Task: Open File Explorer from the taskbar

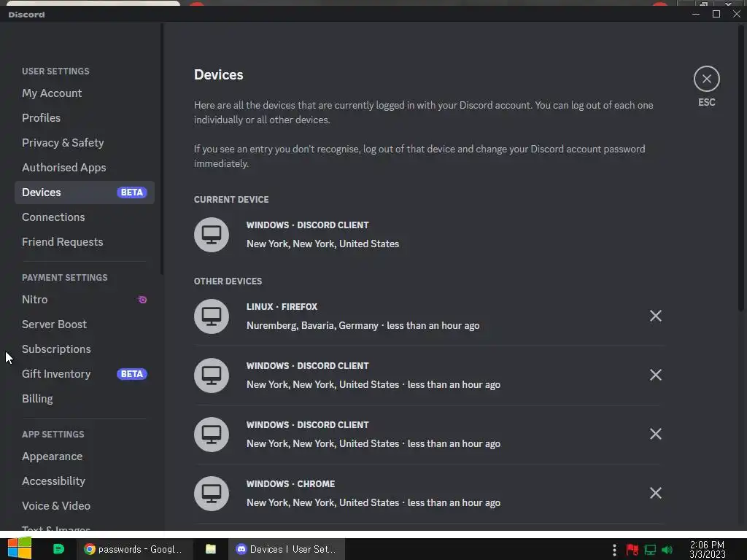Action: coord(211,549)
